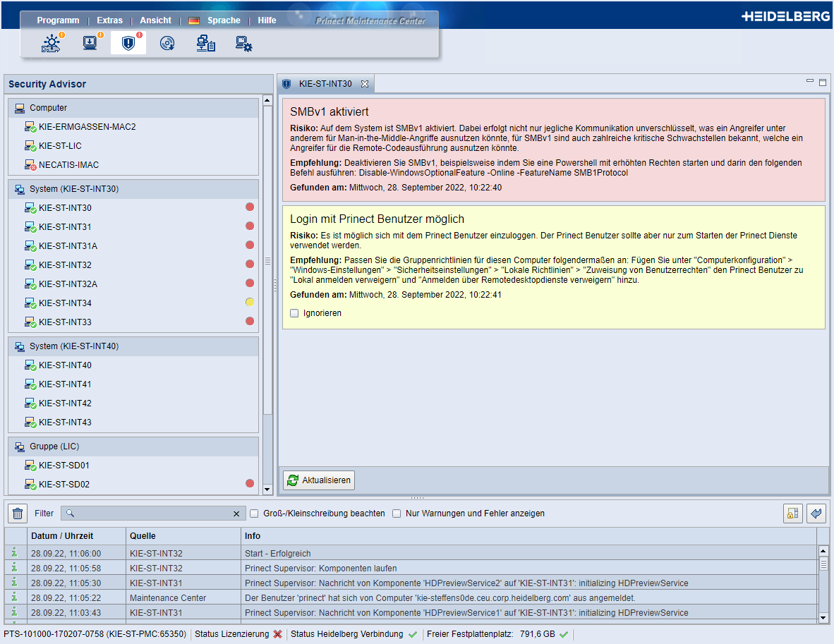Click the filter search magnifier icon
This screenshot has height=644, width=834.
(x=70, y=514)
